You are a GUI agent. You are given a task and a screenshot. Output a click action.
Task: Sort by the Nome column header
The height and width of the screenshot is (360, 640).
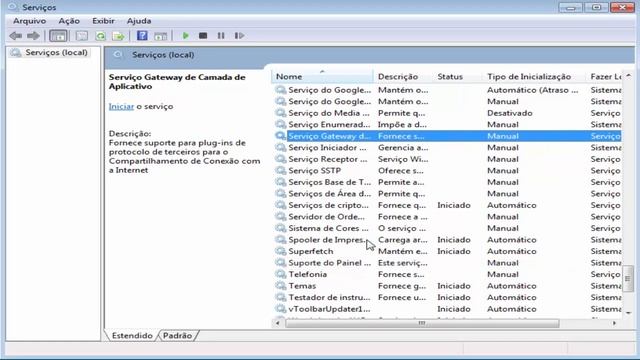pyautogui.click(x=322, y=77)
